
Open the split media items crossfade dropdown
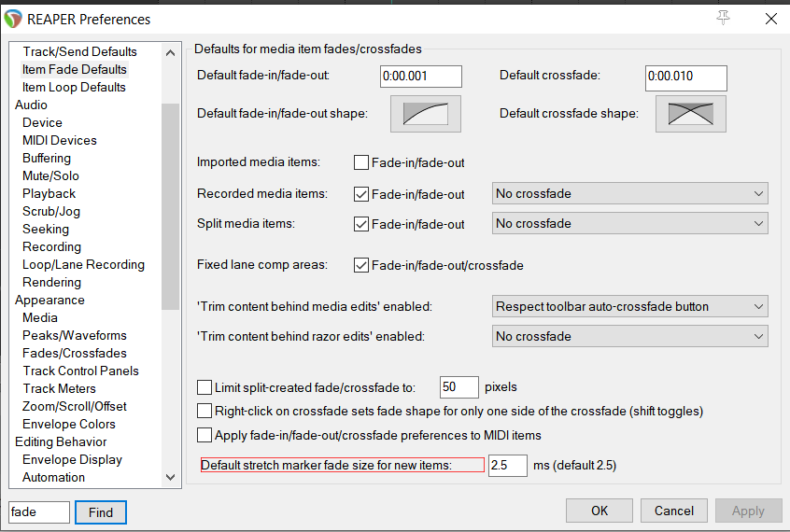tap(629, 223)
